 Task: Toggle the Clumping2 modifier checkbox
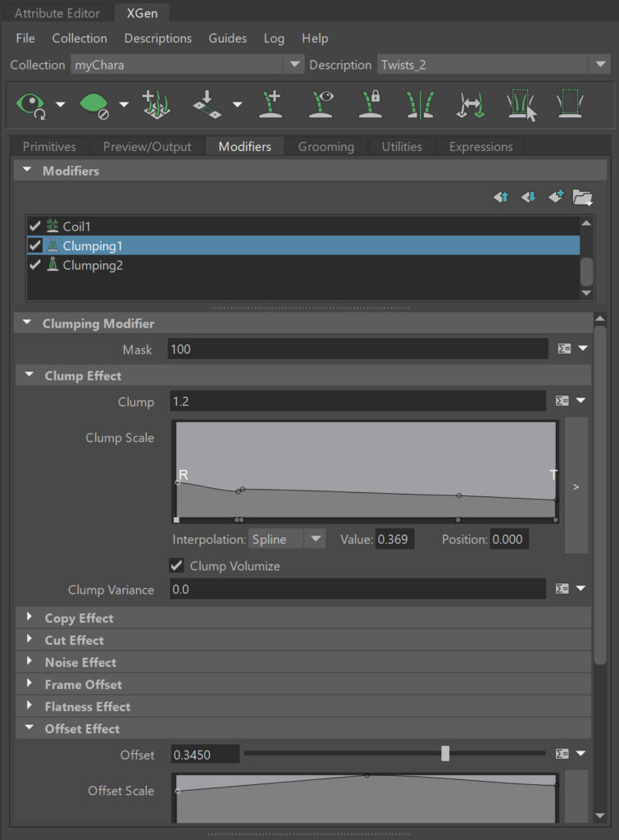[34, 265]
